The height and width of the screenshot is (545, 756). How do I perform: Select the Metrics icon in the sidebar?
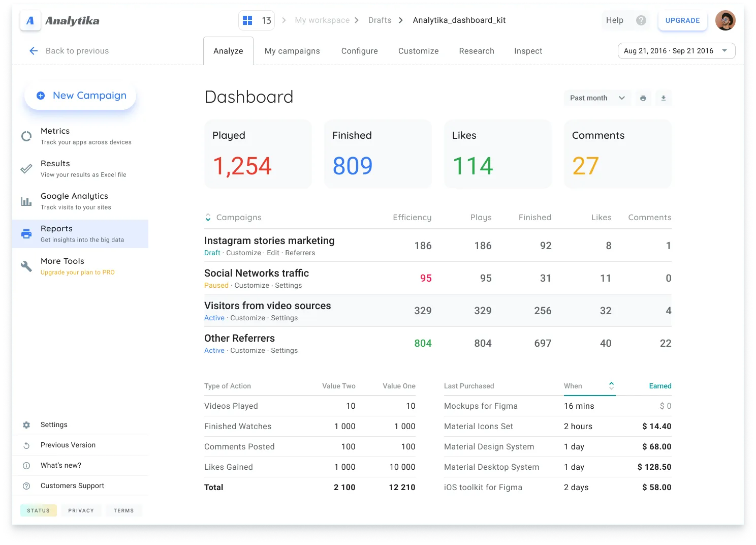click(26, 136)
